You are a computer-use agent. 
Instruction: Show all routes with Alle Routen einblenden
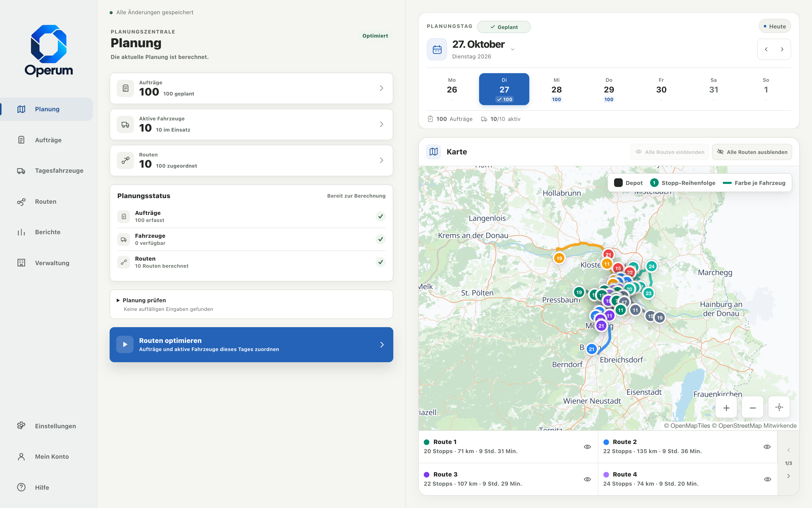[670, 152]
